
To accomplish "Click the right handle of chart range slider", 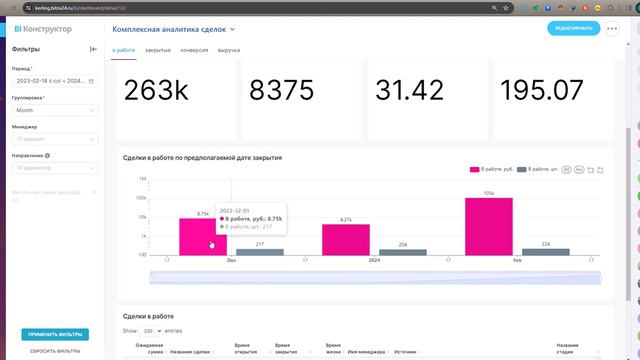I will [600, 278].
